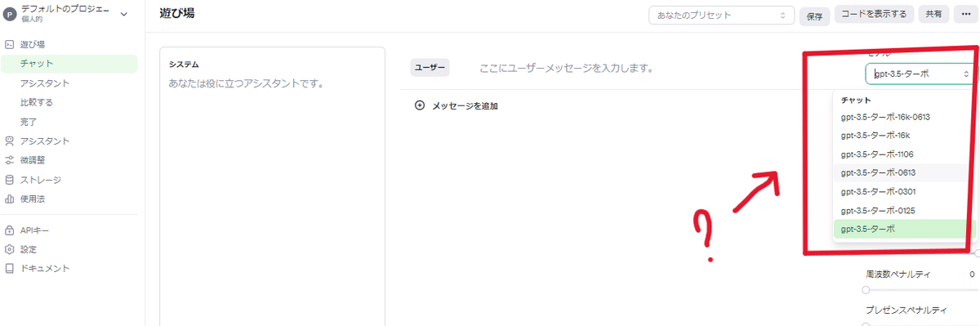This screenshot has height=326, width=980.
Task: Click the APIキー sidebar label
Action: 35,230
